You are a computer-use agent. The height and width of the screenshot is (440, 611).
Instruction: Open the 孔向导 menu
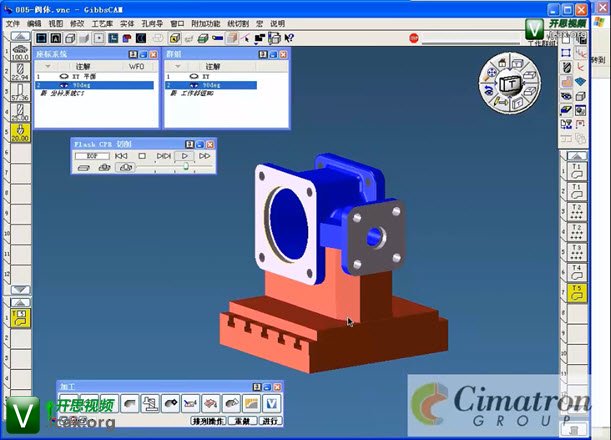click(152, 24)
